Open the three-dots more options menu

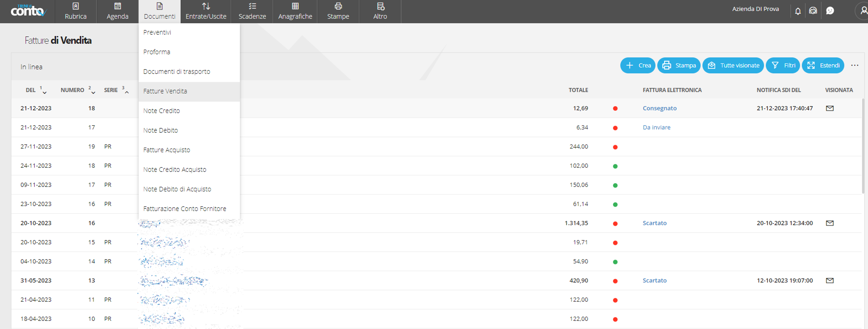pyautogui.click(x=854, y=66)
